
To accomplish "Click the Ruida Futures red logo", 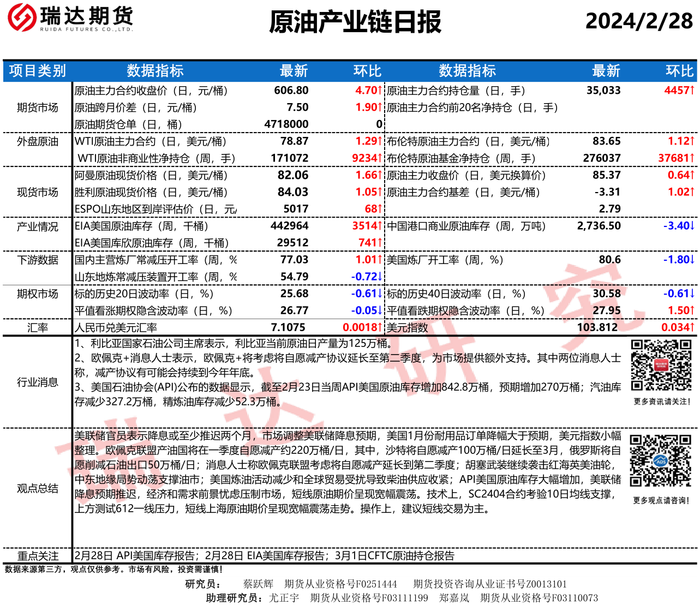I will tap(22, 17).
